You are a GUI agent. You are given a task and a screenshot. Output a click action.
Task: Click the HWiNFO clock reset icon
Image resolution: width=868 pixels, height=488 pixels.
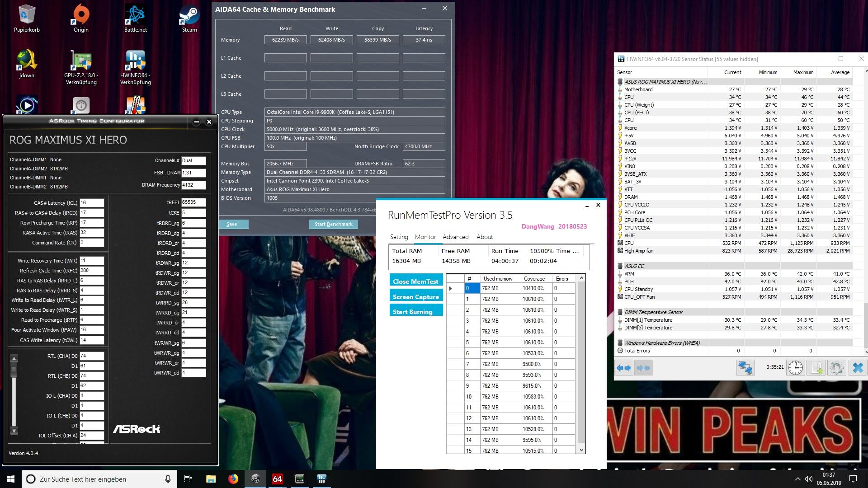click(795, 368)
